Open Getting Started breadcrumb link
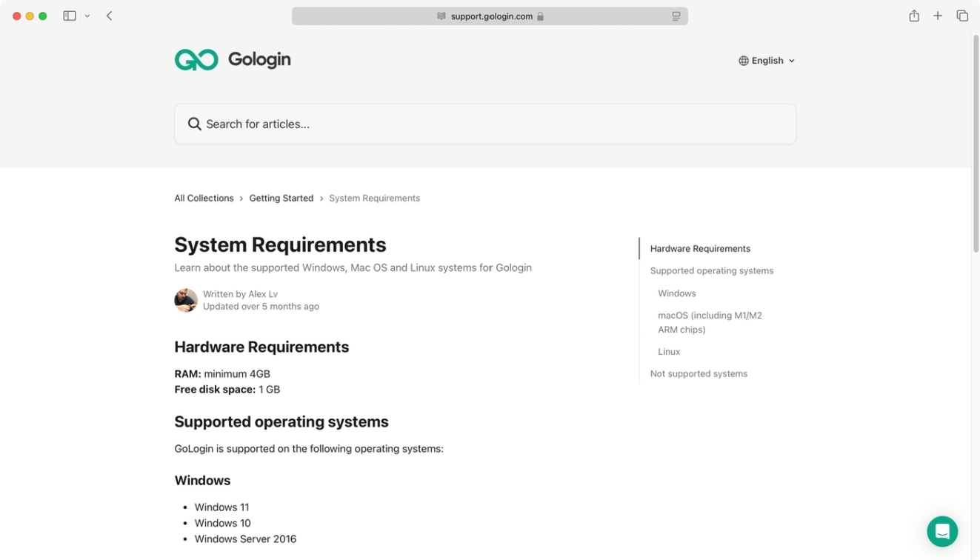The height and width of the screenshot is (560, 980). [281, 198]
